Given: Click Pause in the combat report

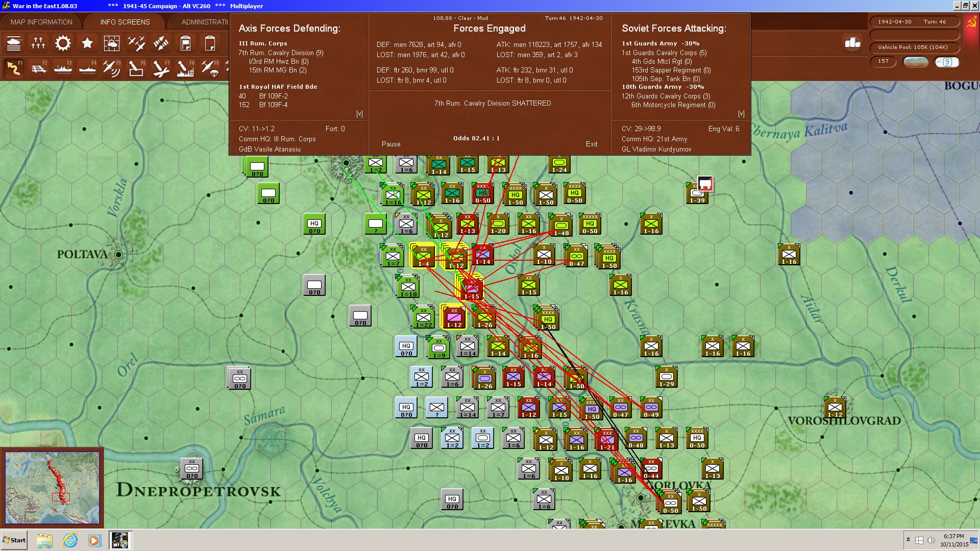Looking at the screenshot, I should 391,144.
